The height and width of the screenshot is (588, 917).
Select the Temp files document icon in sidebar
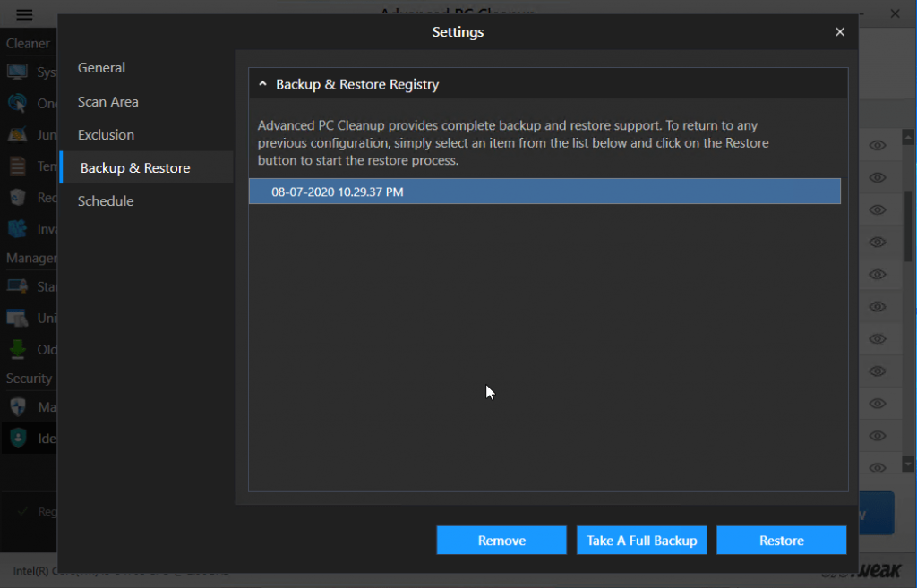(x=18, y=166)
